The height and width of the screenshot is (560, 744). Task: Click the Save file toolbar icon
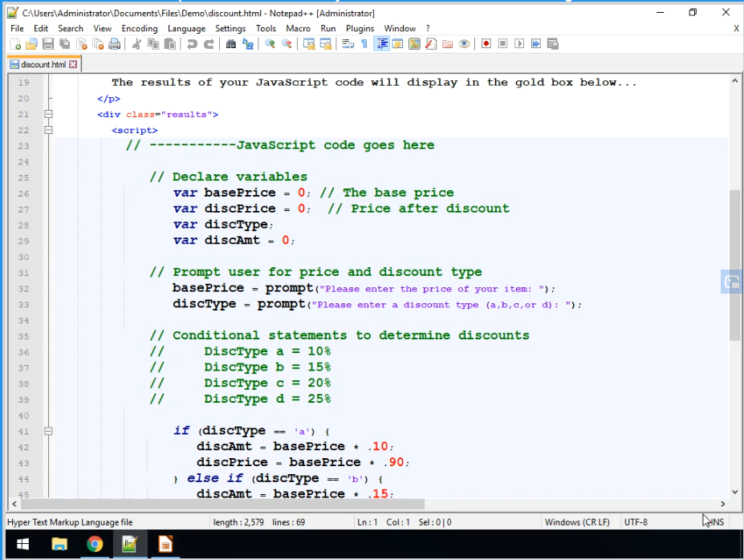click(x=48, y=44)
